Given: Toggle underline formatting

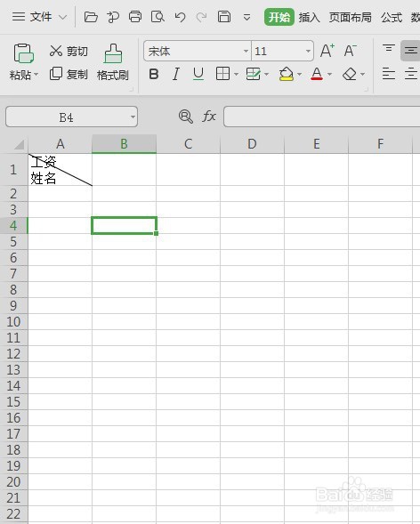Looking at the screenshot, I should [198, 74].
